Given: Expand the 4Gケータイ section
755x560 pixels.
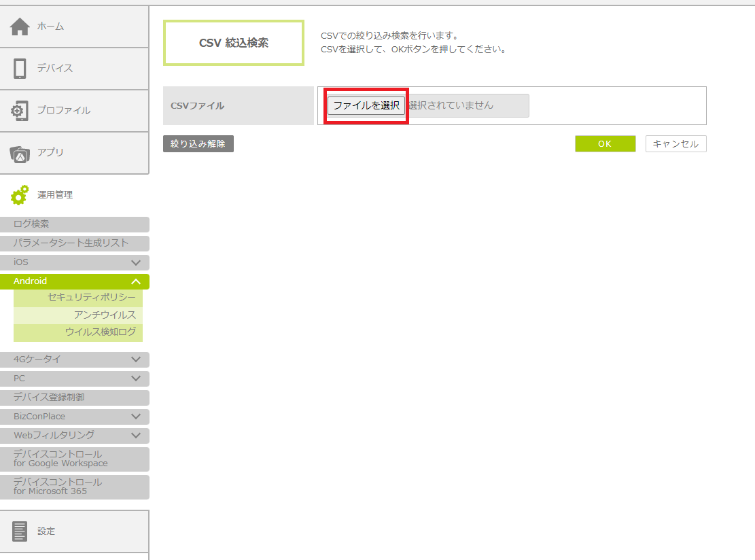Looking at the screenshot, I should (x=136, y=360).
